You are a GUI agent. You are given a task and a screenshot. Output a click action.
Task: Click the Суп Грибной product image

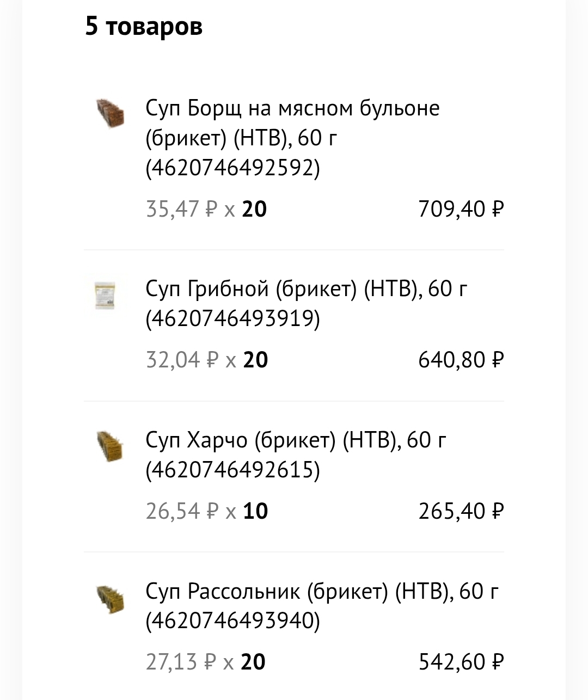pyautogui.click(x=106, y=295)
